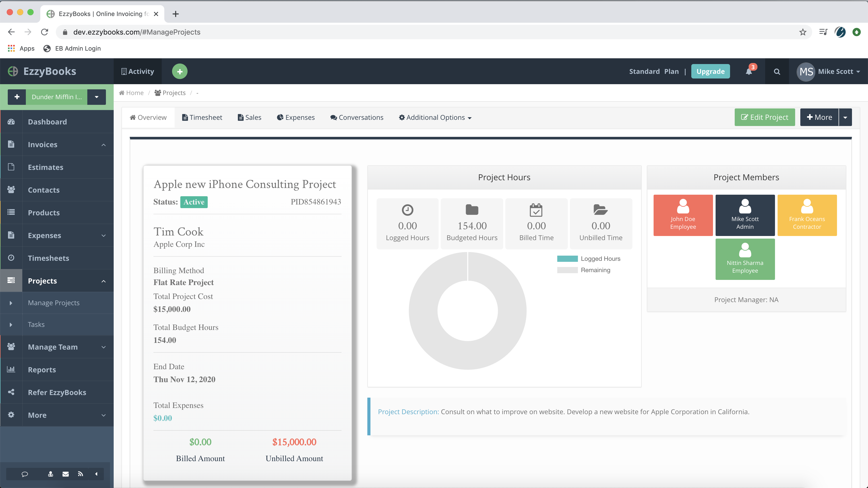Screen dimensions: 868x488
Task: Click the Edit Project button
Action: pos(765,117)
